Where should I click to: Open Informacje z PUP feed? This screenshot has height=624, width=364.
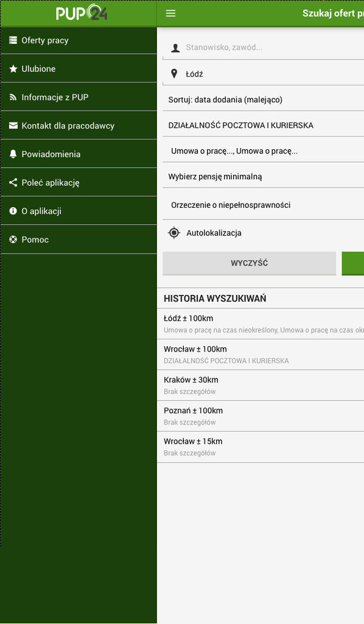pyautogui.click(x=79, y=97)
